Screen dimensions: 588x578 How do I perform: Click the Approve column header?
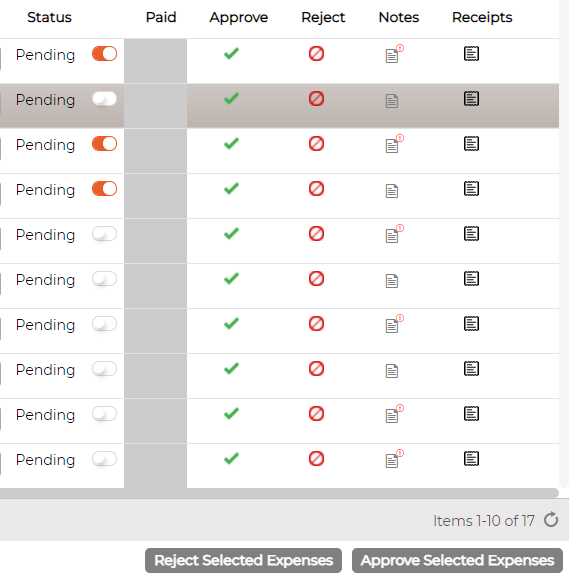(238, 18)
